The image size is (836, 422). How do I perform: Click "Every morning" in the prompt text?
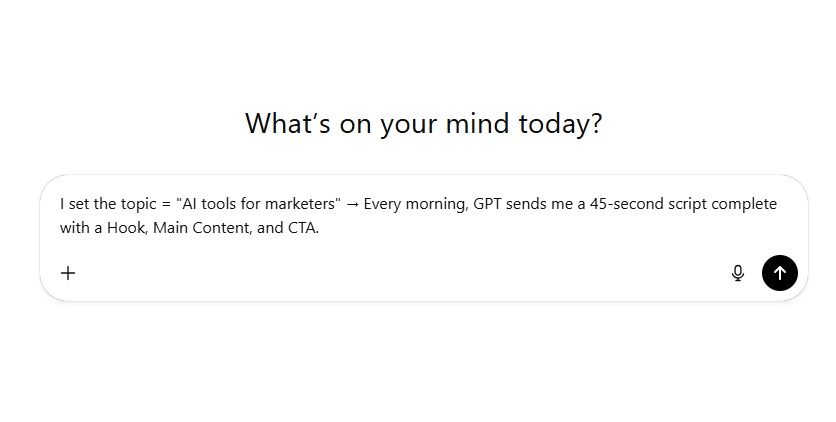click(416, 204)
